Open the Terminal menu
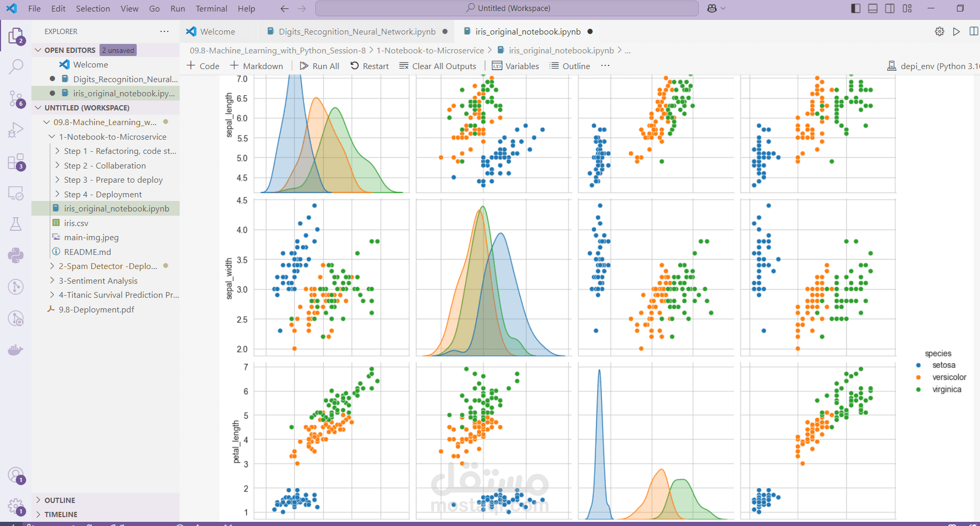 pos(211,8)
